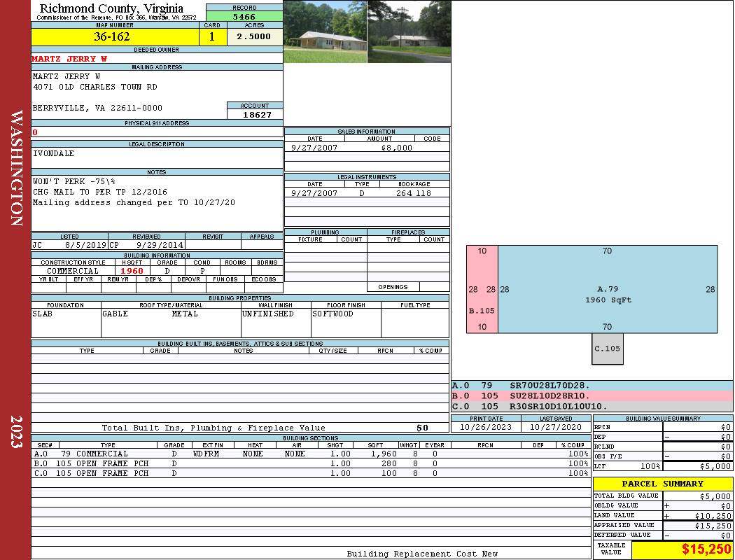The height and width of the screenshot is (560, 735).
Task: Select last saved date 10/27/2020
Action: pos(556,427)
